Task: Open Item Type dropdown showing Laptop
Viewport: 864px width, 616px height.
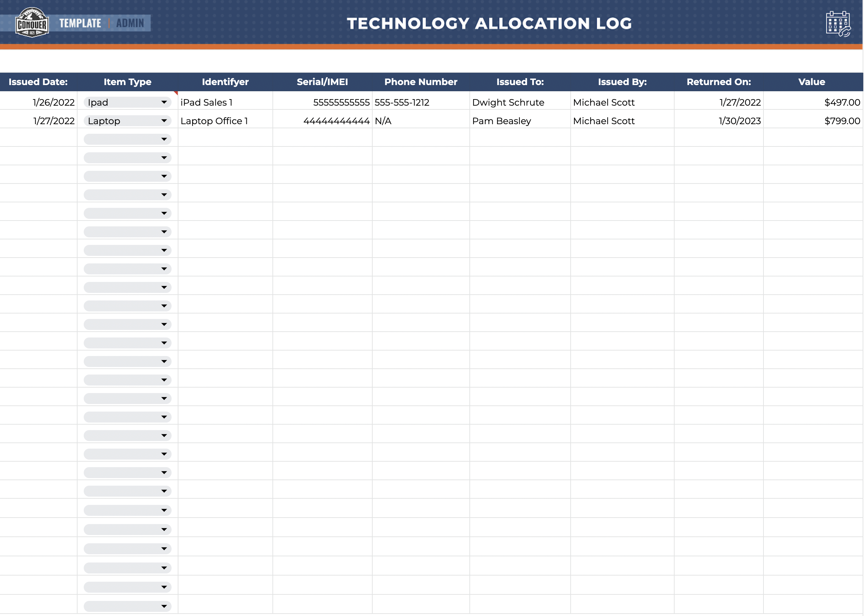Action: pyautogui.click(x=128, y=121)
